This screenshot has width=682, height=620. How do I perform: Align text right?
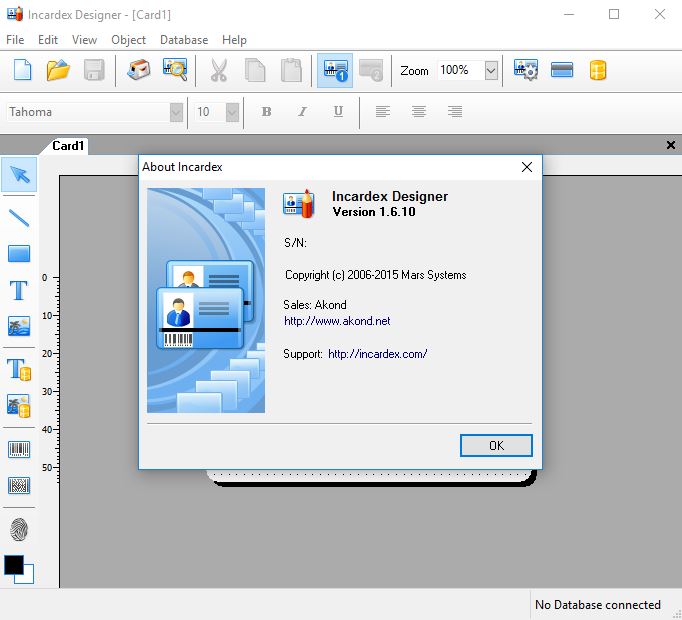point(455,112)
